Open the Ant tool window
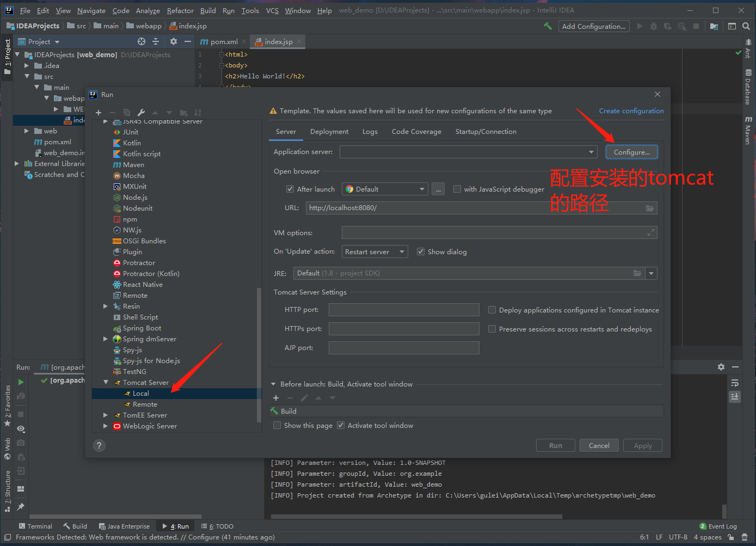This screenshot has height=546, width=756. click(748, 48)
